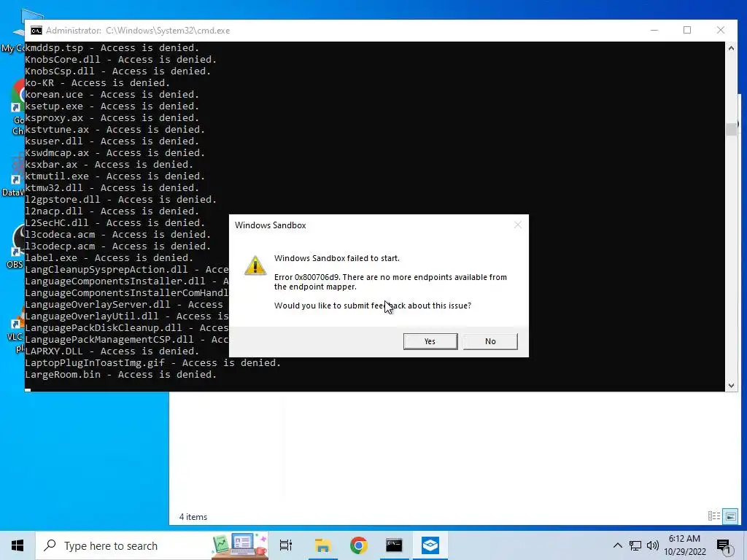This screenshot has height=560, width=747.
Task: Open the Windows Start menu
Action: [18, 545]
